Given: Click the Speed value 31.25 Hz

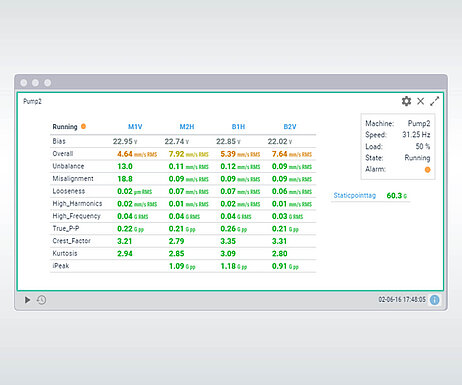Looking at the screenshot, I should click(x=416, y=135).
